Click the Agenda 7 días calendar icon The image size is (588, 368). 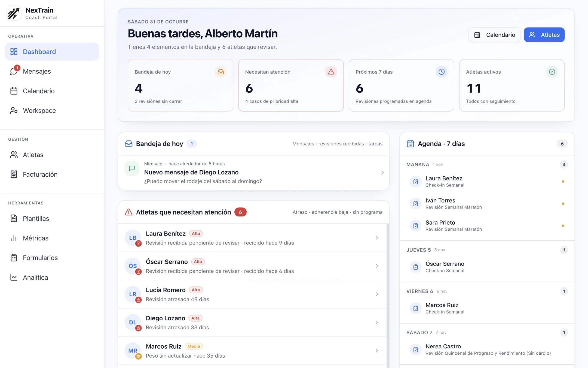(410, 144)
